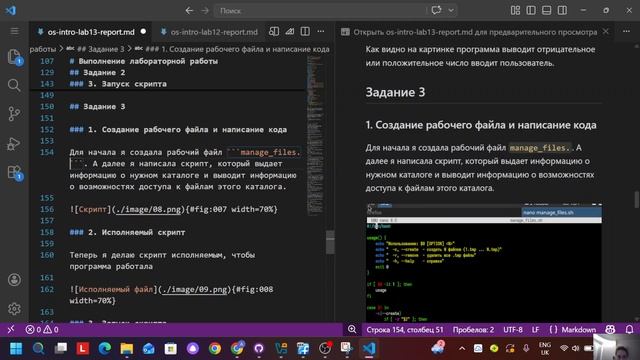Image resolution: width=640 pixels, height=360 pixels.
Task: Open Run and Debug view
Action: coord(14,144)
